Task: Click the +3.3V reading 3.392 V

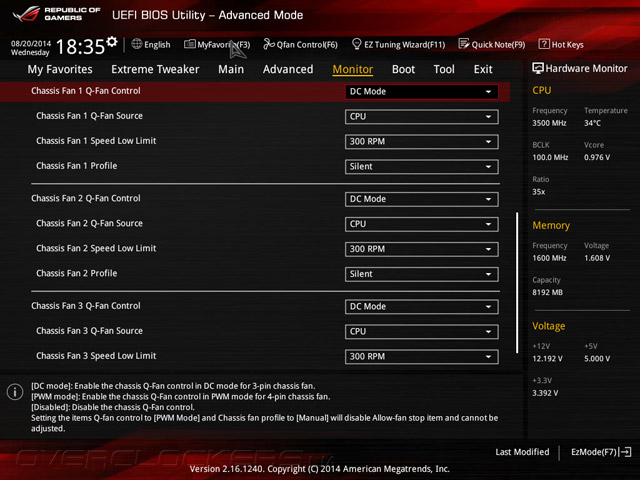Action: click(545, 393)
